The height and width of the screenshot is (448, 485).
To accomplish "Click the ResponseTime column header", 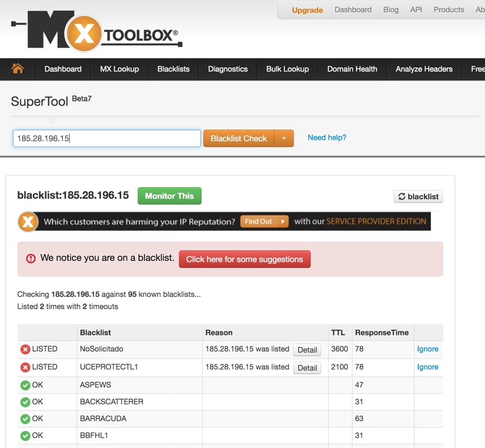I will pos(382,332).
